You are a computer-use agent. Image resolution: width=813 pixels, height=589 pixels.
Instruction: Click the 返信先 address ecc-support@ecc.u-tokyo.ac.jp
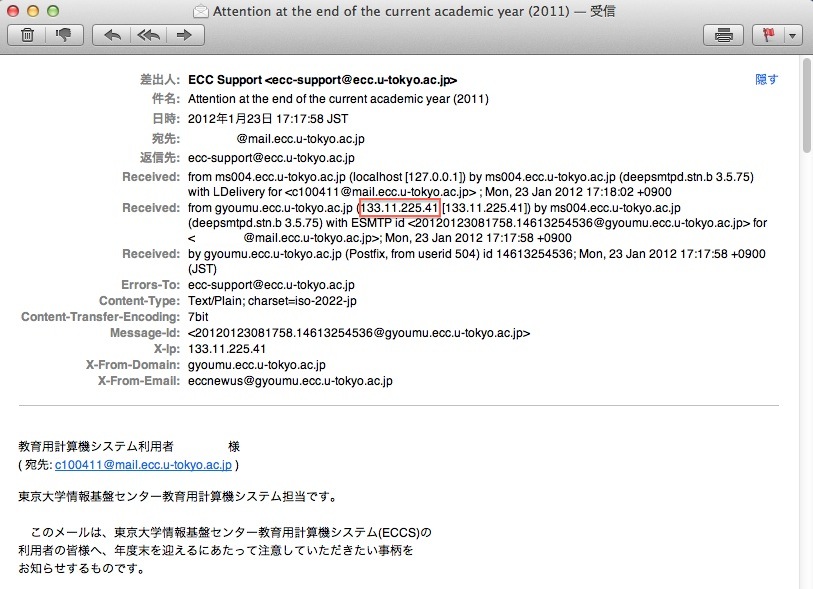pos(271,158)
